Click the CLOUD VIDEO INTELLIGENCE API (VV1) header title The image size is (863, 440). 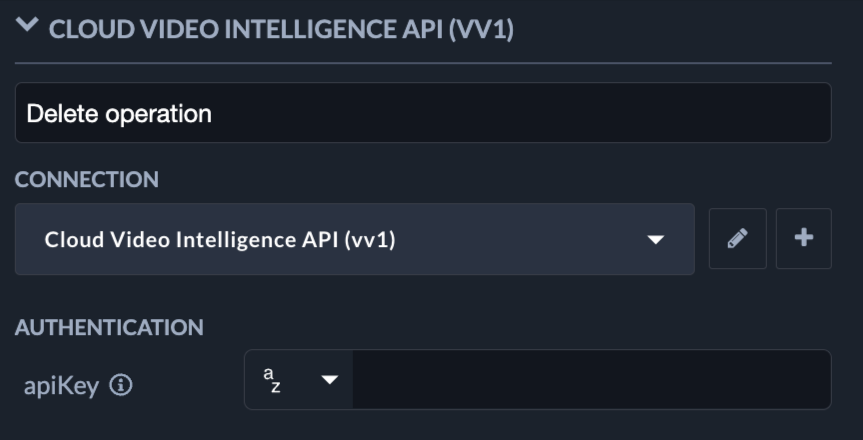[281, 29]
